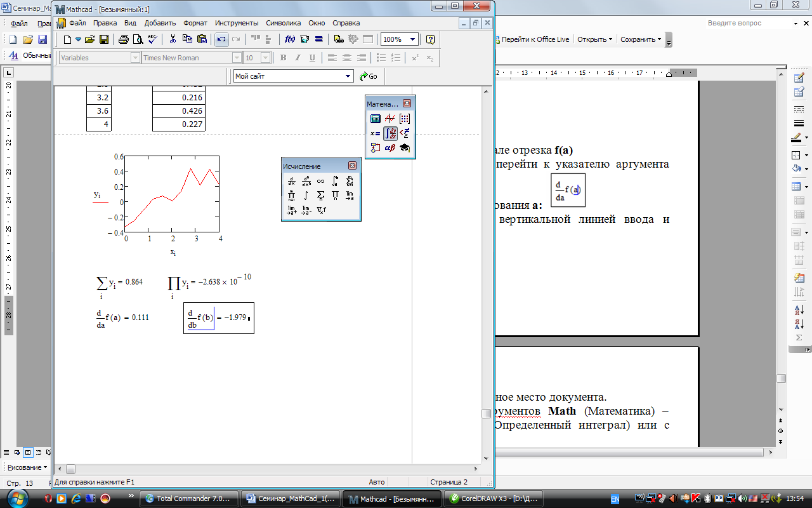Insert a d/dx derivative operator
The height and width of the screenshot is (508, 812).
[292, 181]
